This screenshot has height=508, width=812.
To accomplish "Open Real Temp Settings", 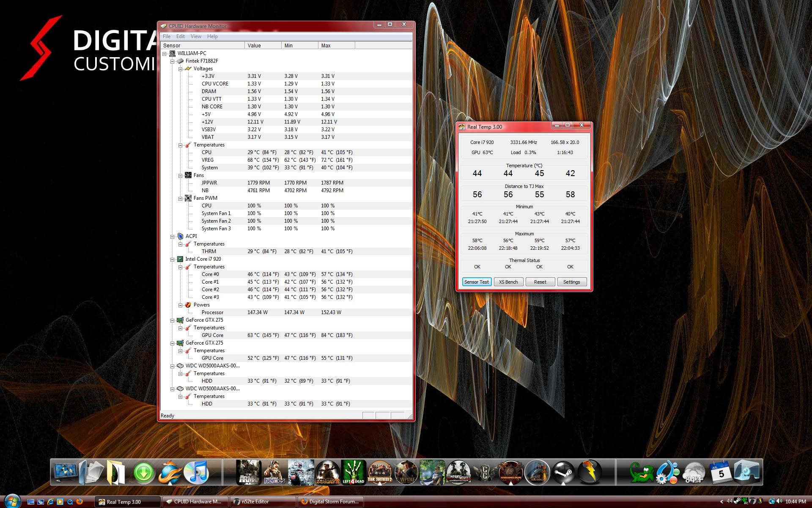I will 572,282.
